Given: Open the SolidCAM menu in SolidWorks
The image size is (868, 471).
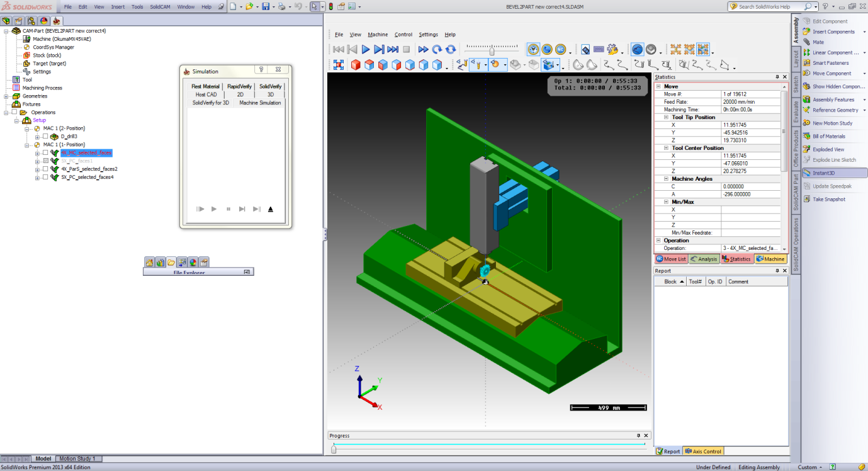Looking at the screenshot, I should [161, 6].
